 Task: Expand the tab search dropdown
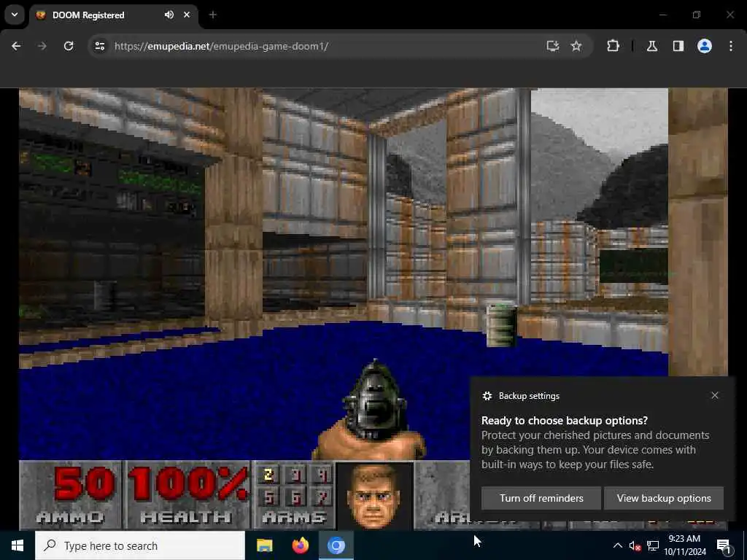pyautogui.click(x=15, y=15)
